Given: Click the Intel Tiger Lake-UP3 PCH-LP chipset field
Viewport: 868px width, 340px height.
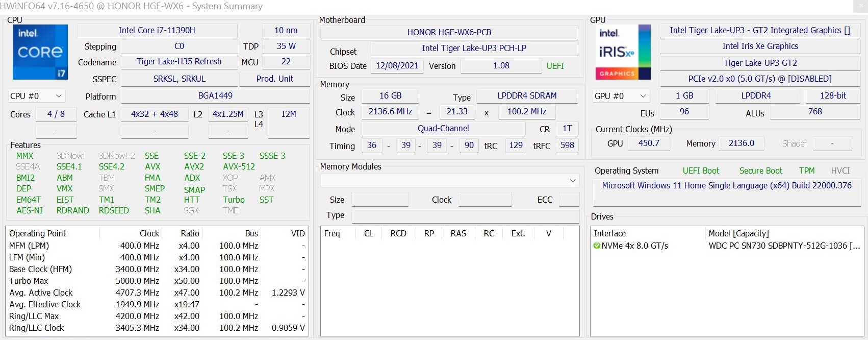Looking at the screenshot, I should pyautogui.click(x=474, y=48).
